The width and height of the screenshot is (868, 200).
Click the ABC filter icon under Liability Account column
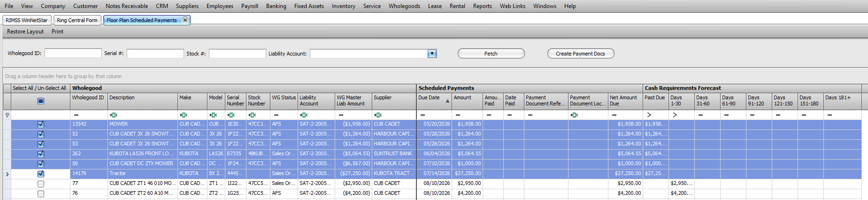coord(304,115)
